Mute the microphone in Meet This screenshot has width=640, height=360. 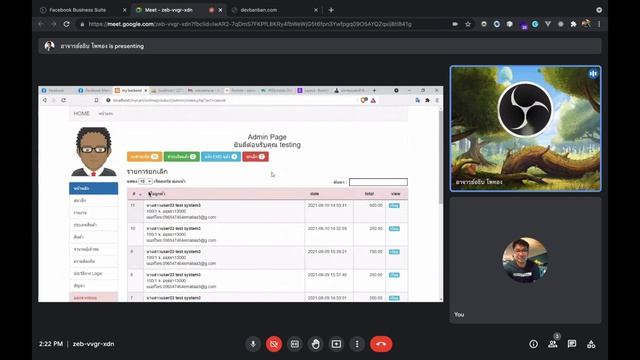pyautogui.click(x=253, y=344)
